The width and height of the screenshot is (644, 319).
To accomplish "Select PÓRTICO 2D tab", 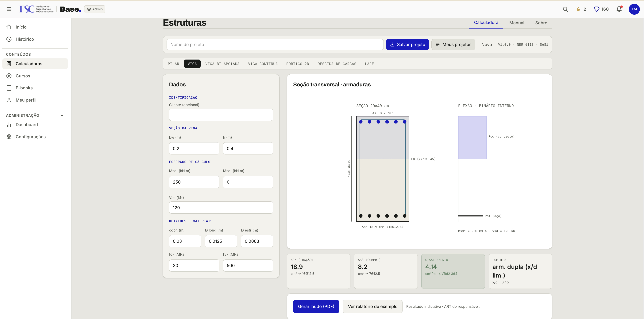I will [298, 64].
